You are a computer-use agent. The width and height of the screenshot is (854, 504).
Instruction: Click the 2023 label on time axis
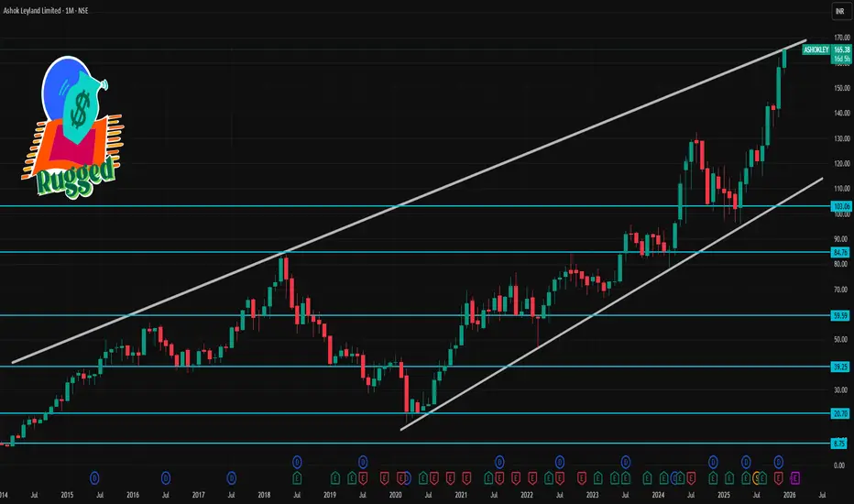[592, 495]
